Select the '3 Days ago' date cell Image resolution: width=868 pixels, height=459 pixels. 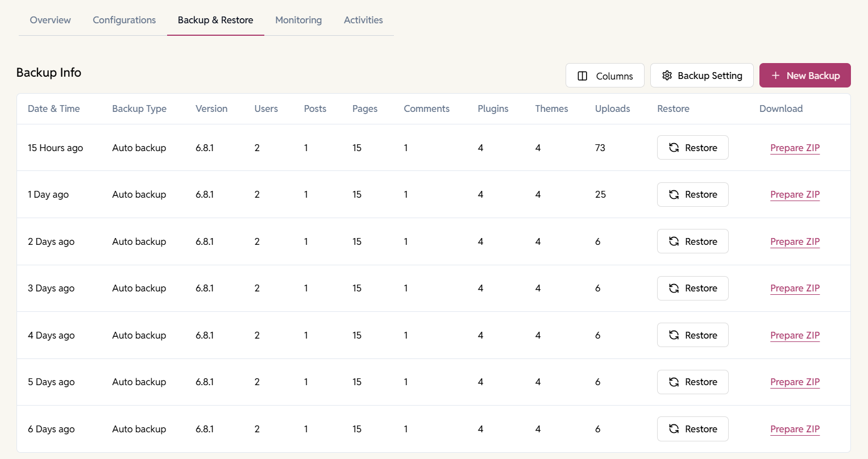(51, 288)
